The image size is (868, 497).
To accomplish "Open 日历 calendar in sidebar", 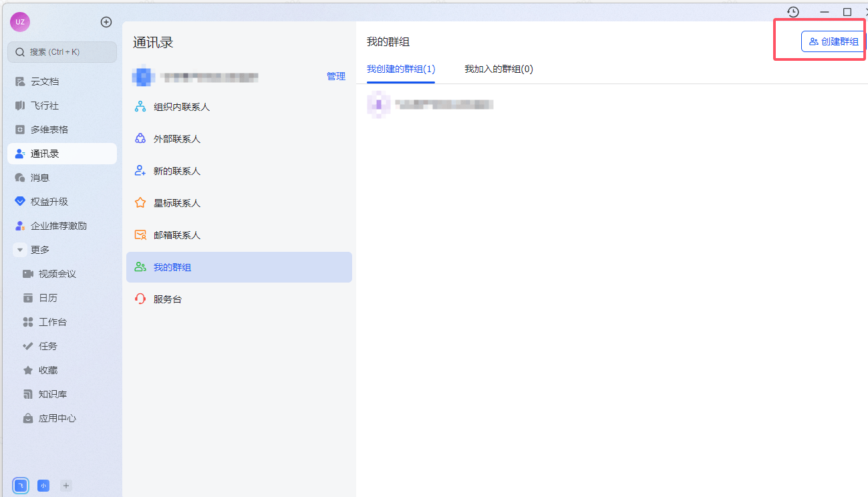I will [48, 298].
